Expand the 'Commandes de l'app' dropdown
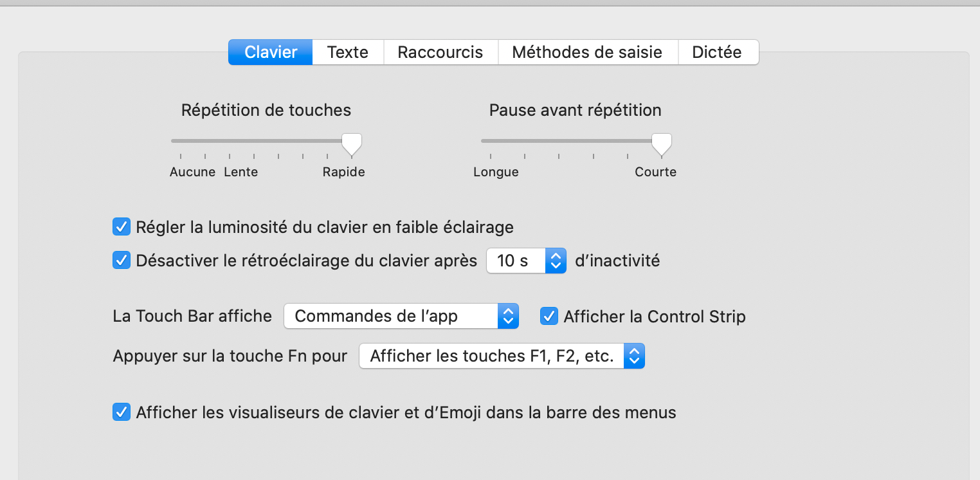This screenshot has width=980, height=480. pos(401,316)
